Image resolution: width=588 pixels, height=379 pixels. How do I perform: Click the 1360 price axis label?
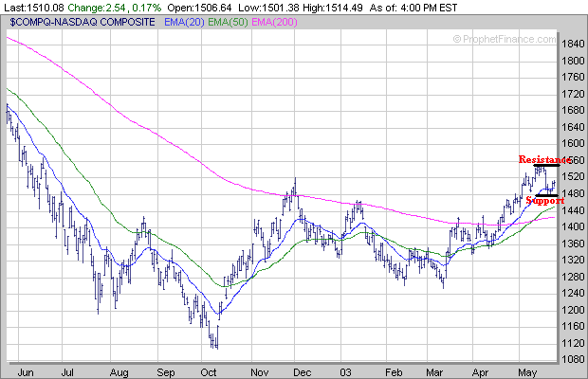pos(573,244)
